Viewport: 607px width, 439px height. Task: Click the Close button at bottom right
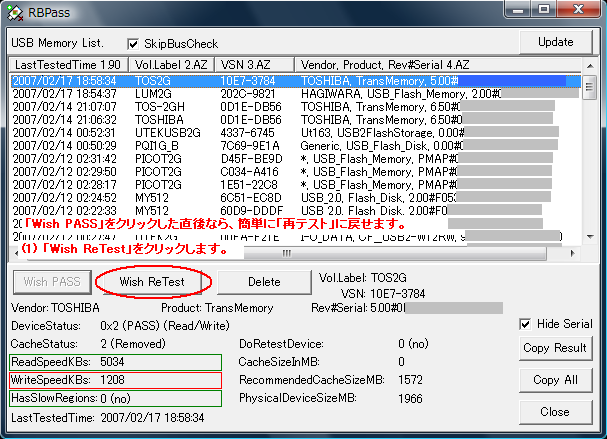tap(555, 412)
